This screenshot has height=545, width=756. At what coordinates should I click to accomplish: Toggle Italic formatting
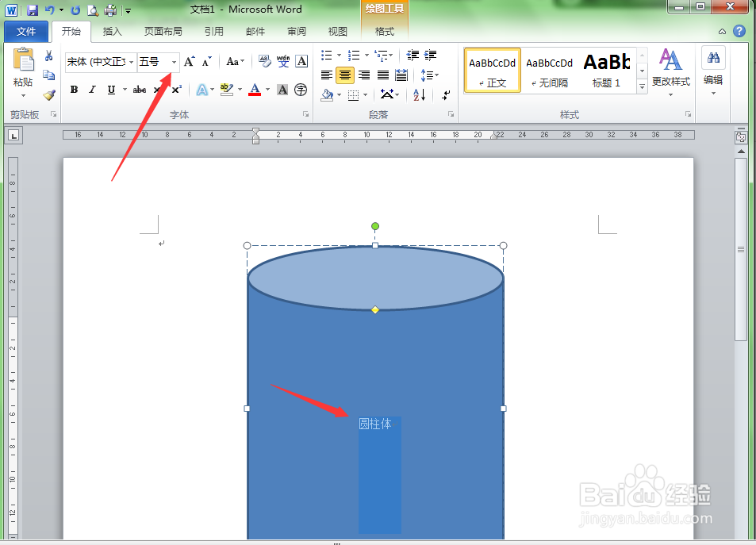click(x=92, y=90)
